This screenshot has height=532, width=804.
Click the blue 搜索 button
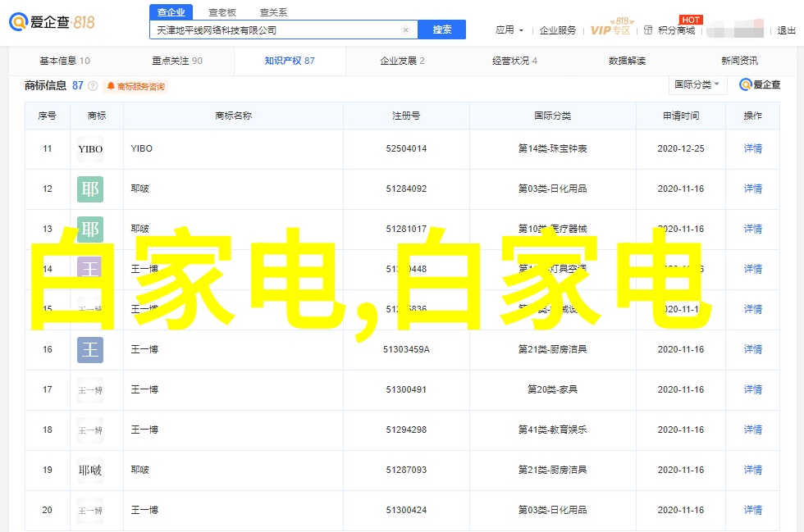(x=442, y=30)
